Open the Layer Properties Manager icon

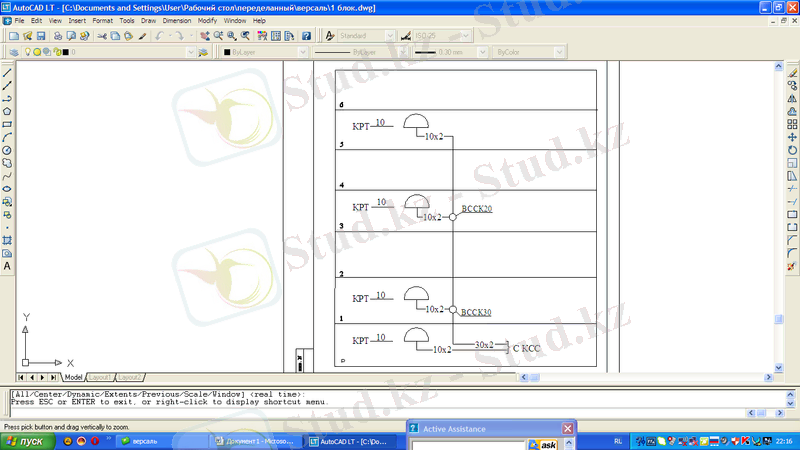point(12,52)
